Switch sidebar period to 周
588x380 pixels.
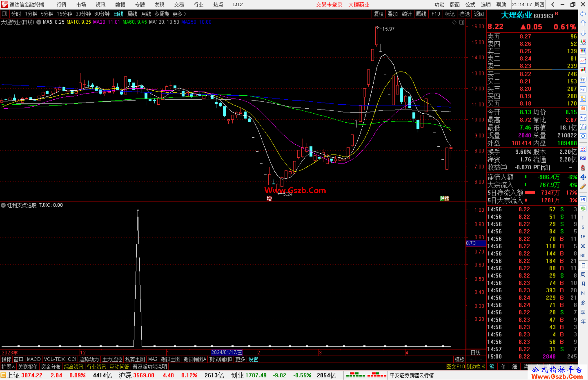[583, 274]
